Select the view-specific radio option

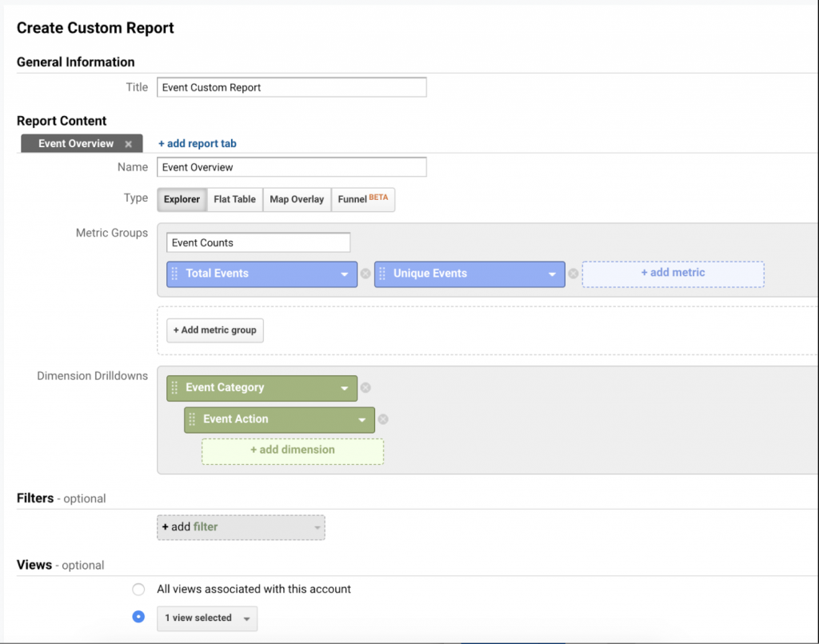tap(138, 617)
